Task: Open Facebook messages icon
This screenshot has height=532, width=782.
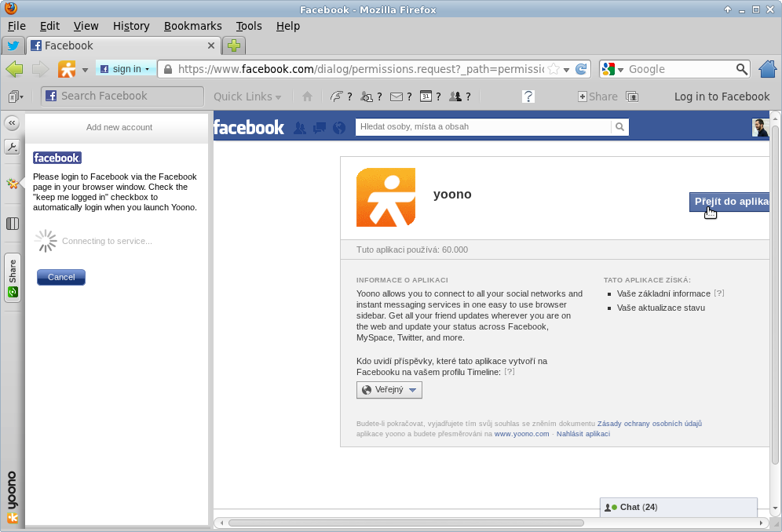Action: (x=320, y=128)
